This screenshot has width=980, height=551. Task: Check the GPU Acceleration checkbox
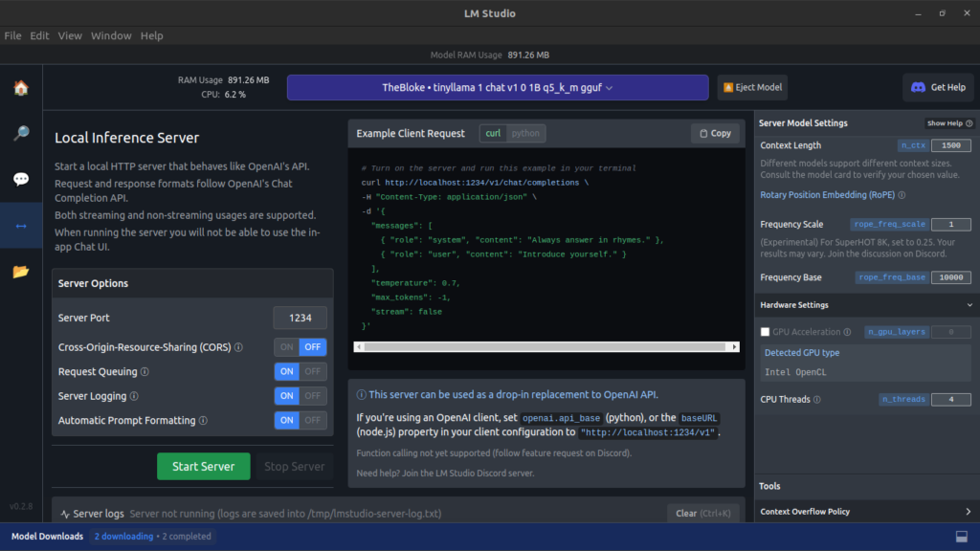764,332
